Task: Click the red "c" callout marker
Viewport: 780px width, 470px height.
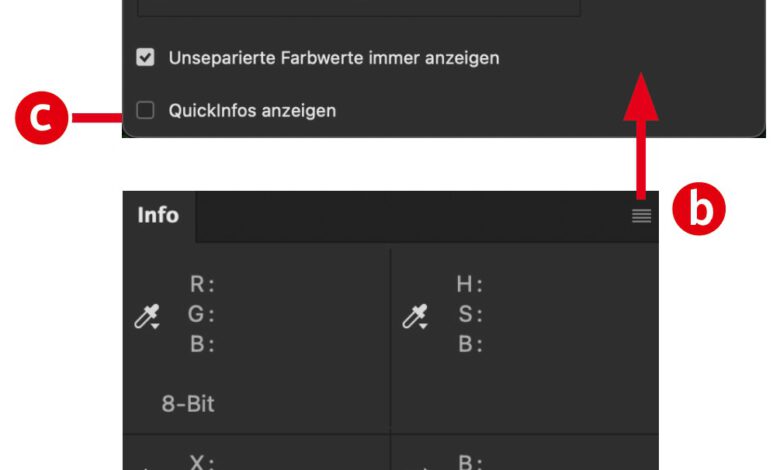Action: click(x=40, y=118)
